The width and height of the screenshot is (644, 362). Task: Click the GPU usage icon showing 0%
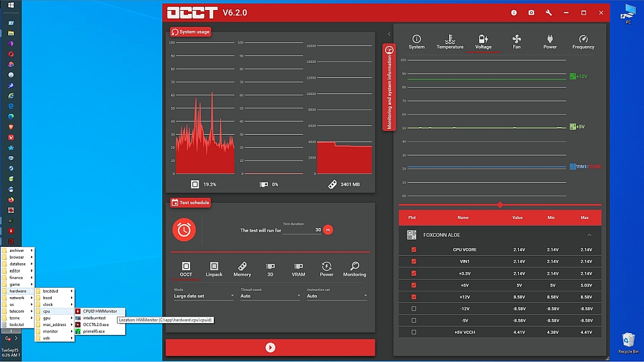click(x=264, y=184)
